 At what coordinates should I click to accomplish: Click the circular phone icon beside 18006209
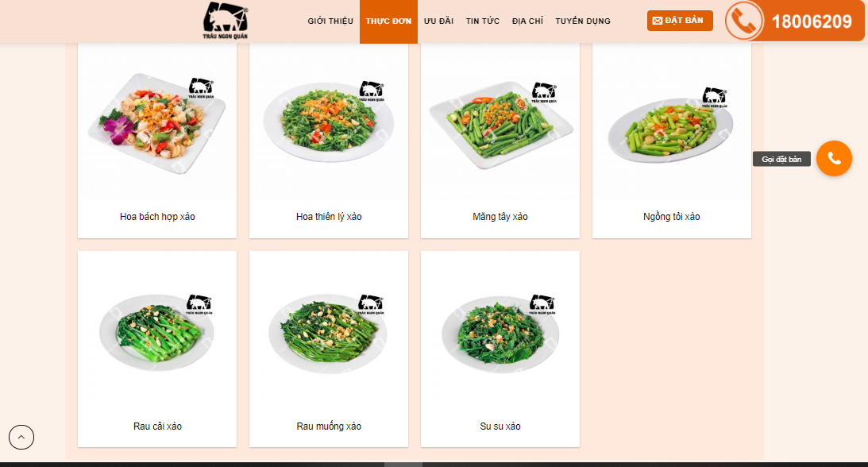(744, 21)
